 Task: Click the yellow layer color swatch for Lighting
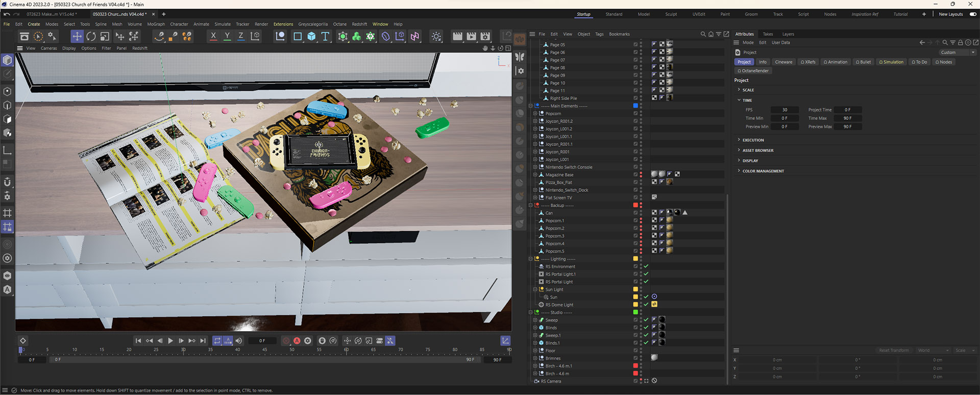[635, 259]
